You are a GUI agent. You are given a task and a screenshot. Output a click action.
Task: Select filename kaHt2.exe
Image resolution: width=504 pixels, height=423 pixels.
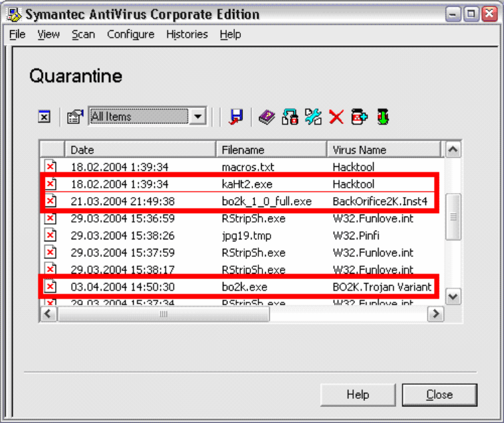point(247,184)
